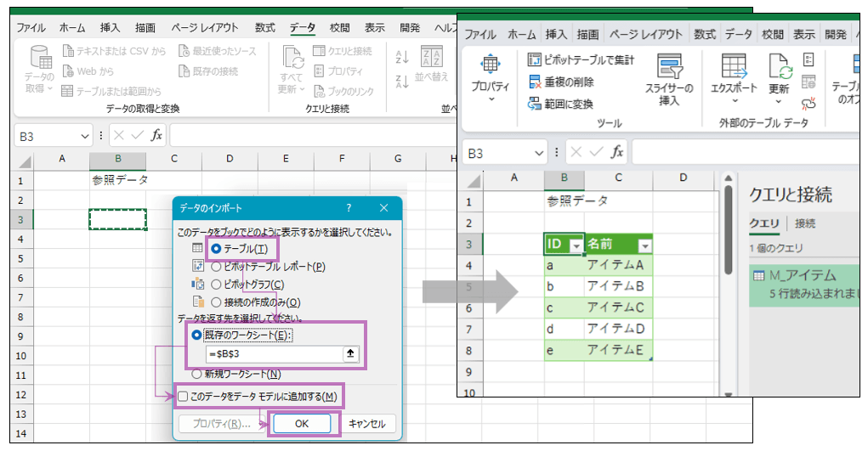Click 重複の削除 remove duplicates
The image size is (868, 451).
pyautogui.click(x=561, y=82)
